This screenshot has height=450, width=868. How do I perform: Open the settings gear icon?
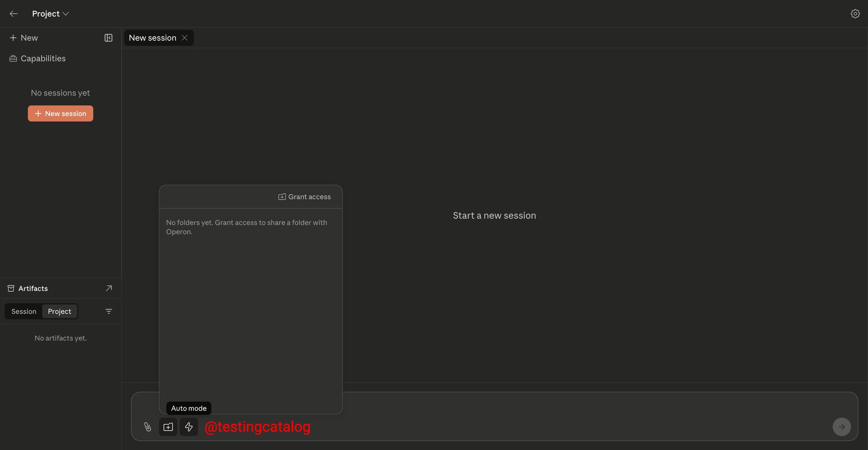855,14
